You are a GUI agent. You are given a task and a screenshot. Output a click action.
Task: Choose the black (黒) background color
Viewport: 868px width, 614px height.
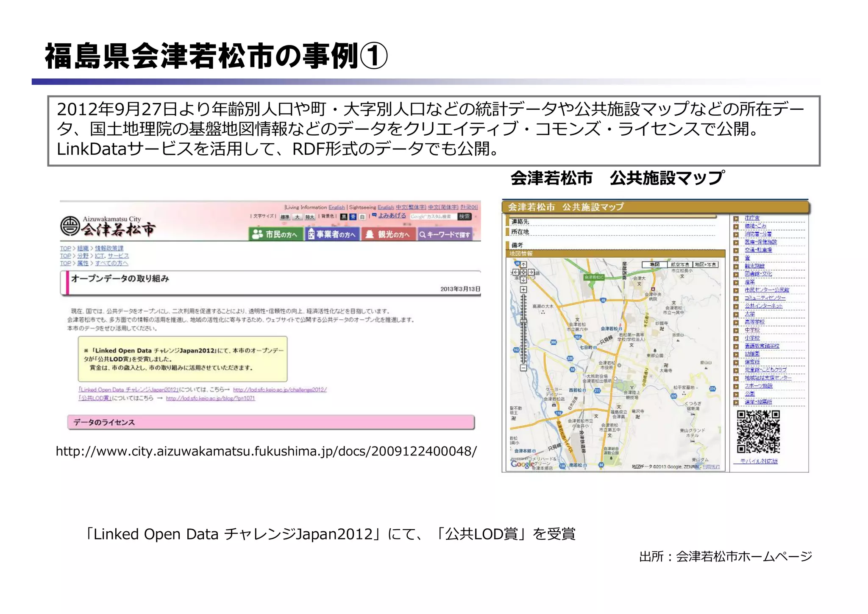tap(344, 217)
